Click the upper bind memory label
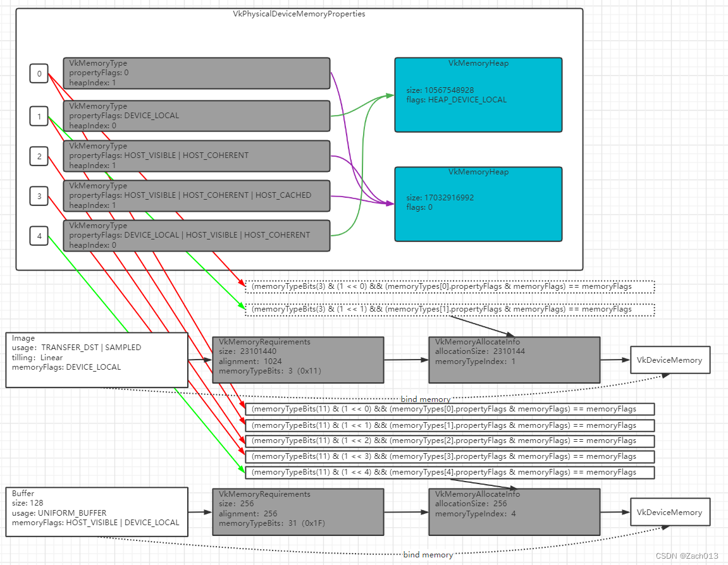Viewport: 728px width, 565px height. pos(426,399)
